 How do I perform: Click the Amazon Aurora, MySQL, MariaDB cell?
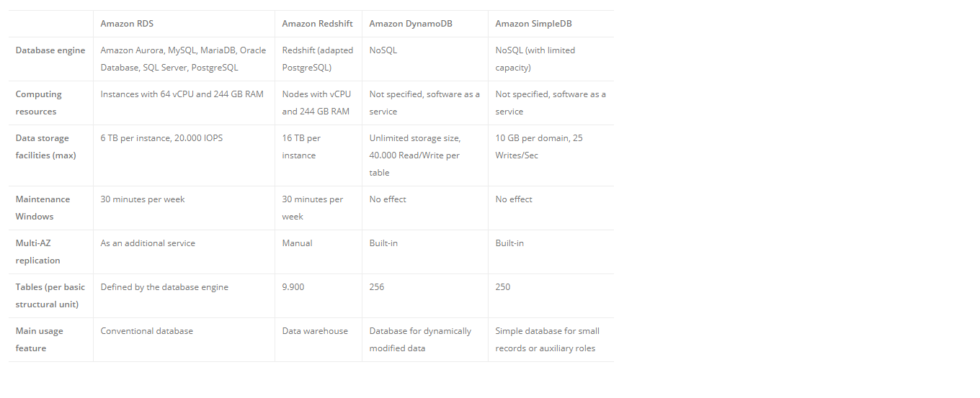point(183,59)
